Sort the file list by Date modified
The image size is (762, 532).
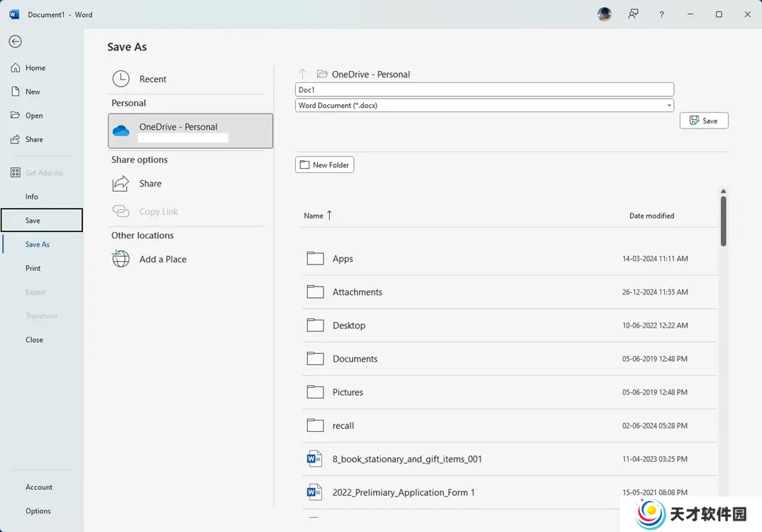coord(652,216)
